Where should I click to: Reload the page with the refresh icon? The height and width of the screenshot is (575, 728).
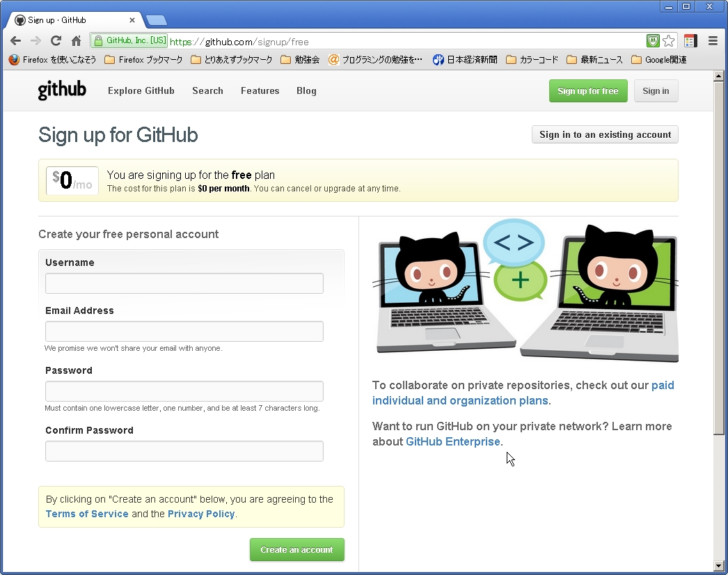56,41
